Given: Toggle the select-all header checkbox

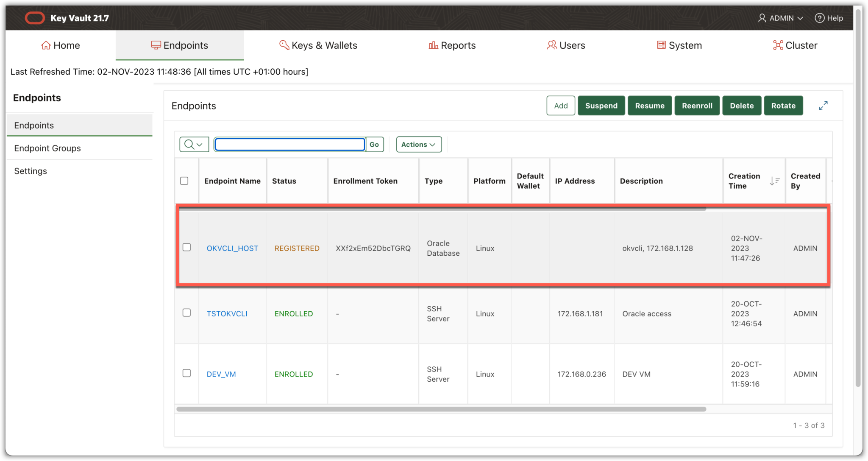Looking at the screenshot, I should coord(184,181).
